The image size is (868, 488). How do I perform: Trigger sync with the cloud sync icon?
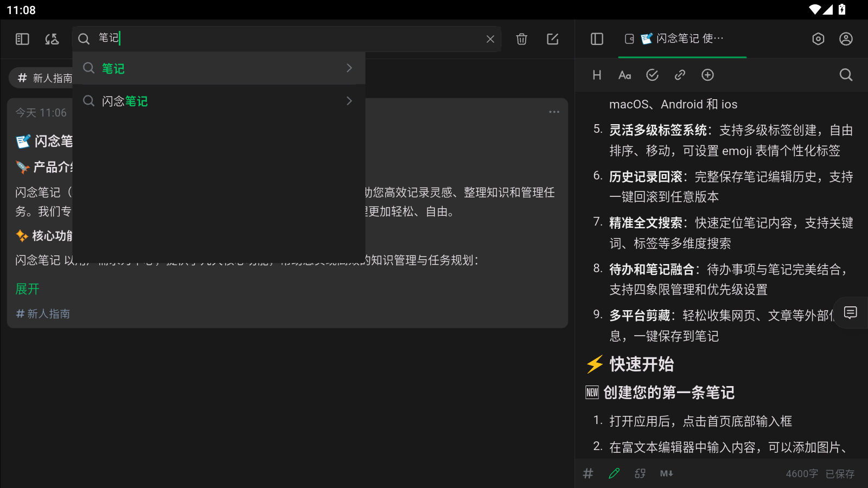52,39
